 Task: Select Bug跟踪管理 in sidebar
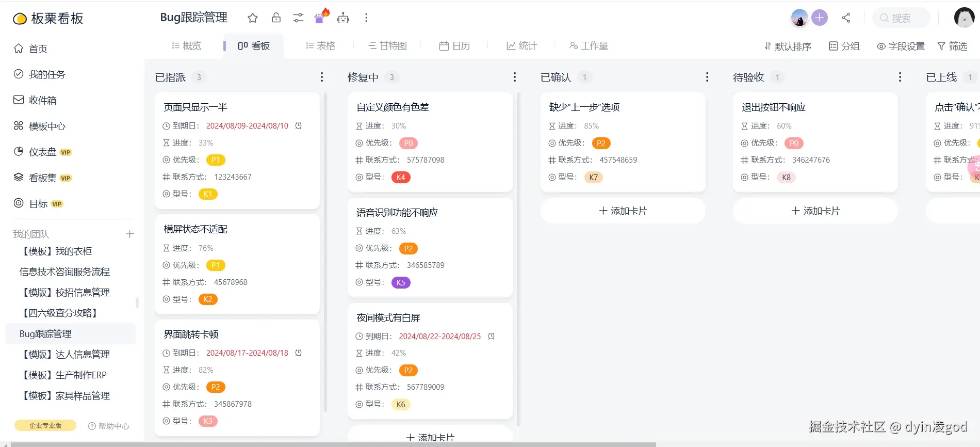71,334
